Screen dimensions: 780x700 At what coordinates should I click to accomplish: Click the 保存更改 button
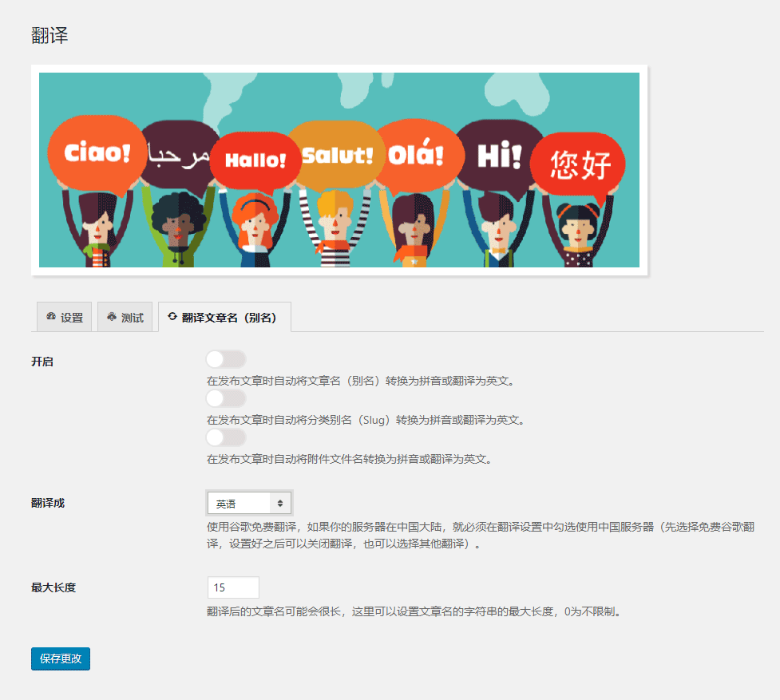pyautogui.click(x=61, y=658)
